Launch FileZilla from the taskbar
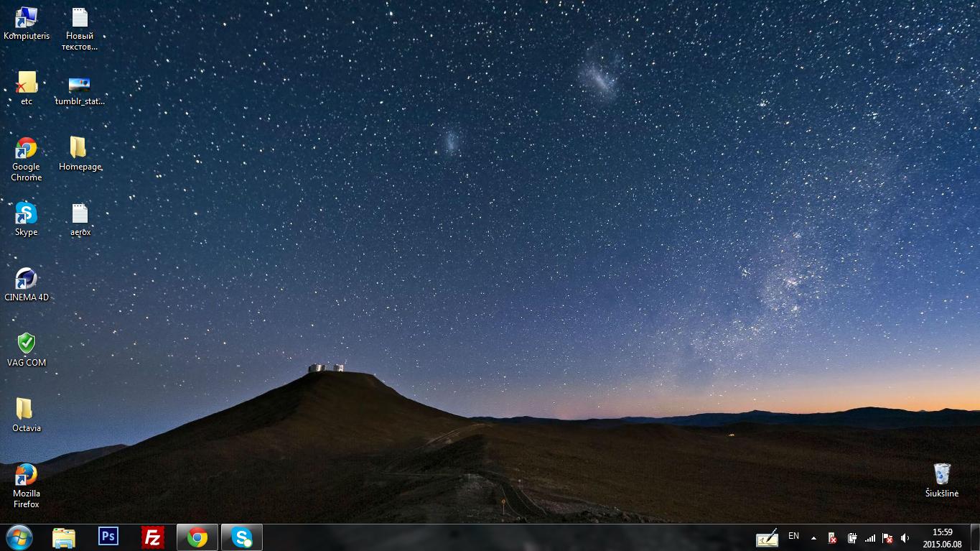Image resolution: width=980 pixels, height=551 pixels. pyautogui.click(x=153, y=537)
